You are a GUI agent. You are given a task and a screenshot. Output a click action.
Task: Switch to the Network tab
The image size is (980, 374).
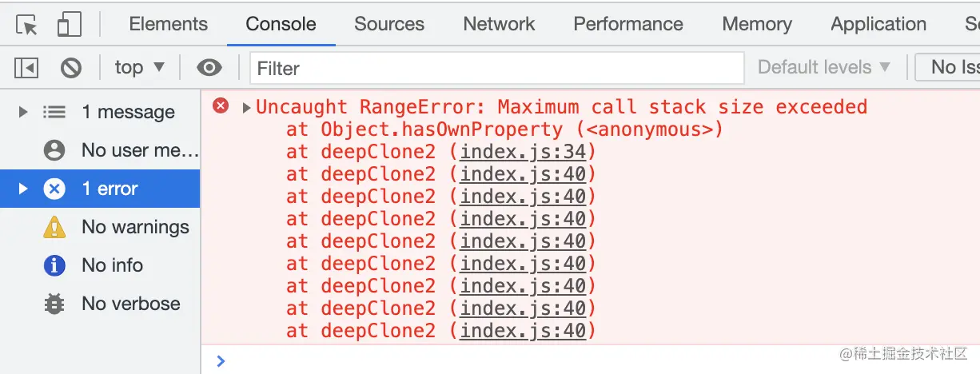(499, 24)
